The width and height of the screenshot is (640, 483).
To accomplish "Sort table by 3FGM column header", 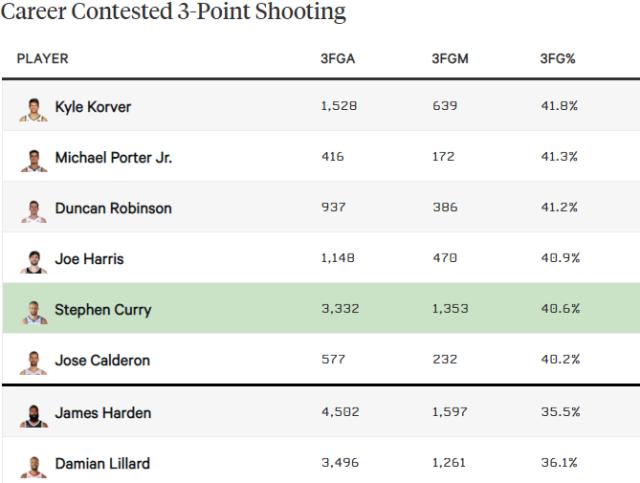I will 450,59.
